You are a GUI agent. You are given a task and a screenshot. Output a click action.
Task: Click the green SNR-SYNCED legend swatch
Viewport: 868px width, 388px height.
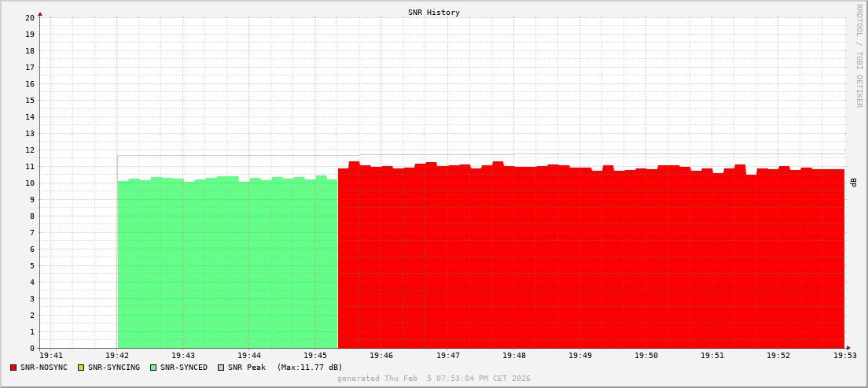click(153, 368)
